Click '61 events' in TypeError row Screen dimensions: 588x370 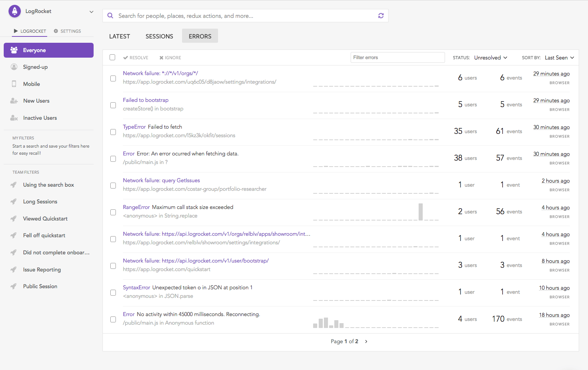(509, 131)
